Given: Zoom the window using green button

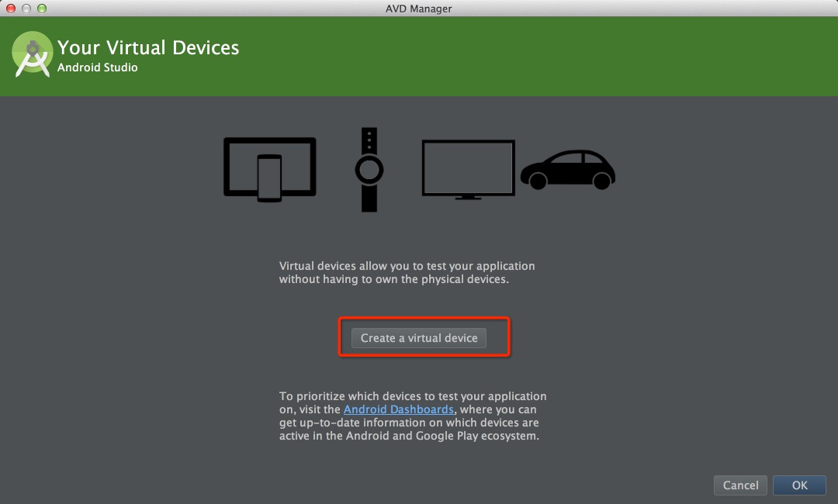Looking at the screenshot, I should click(42, 9).
